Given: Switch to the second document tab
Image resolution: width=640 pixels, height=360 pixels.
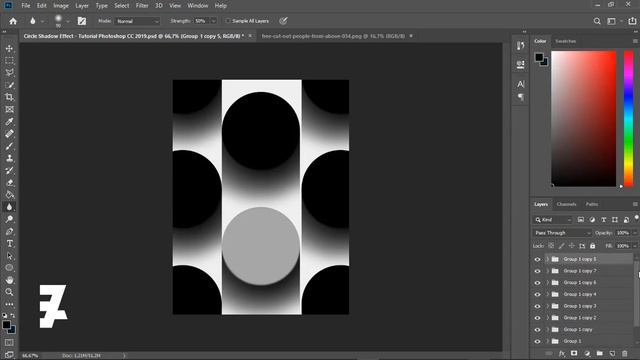Looking at the screenshot, I should [x=333, y=36].
